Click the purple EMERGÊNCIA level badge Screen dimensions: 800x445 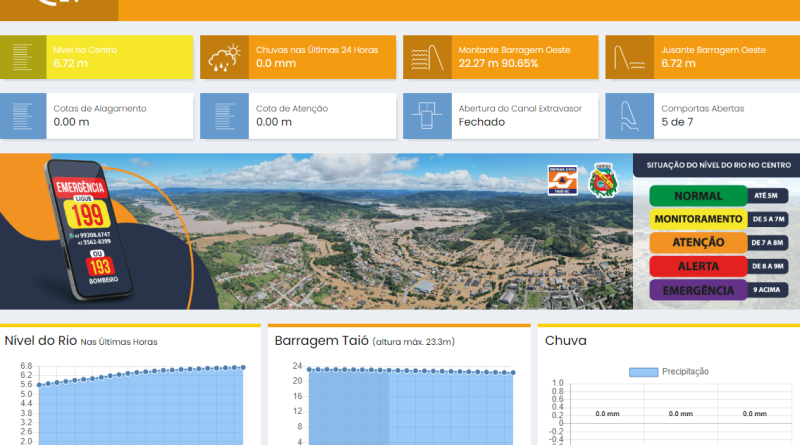(698, 290)
